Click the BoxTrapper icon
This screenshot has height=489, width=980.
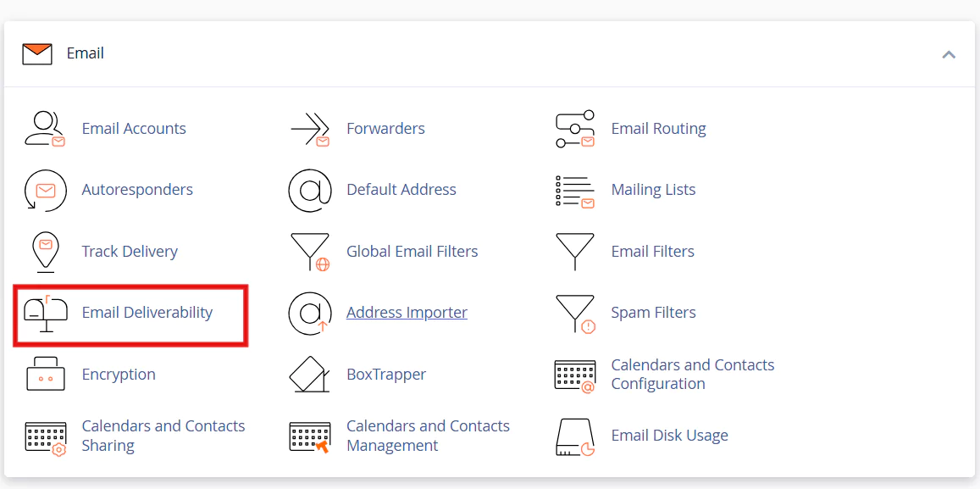(x=309, y=374)
